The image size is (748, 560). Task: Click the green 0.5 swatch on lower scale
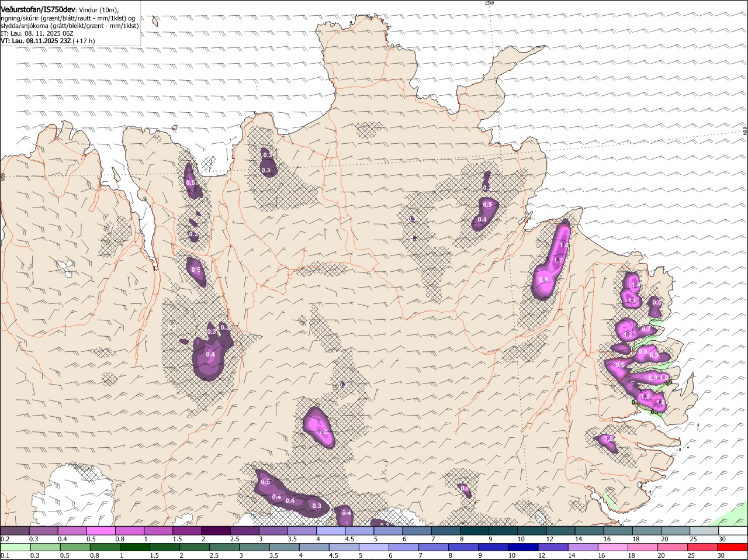click(75, 547)
